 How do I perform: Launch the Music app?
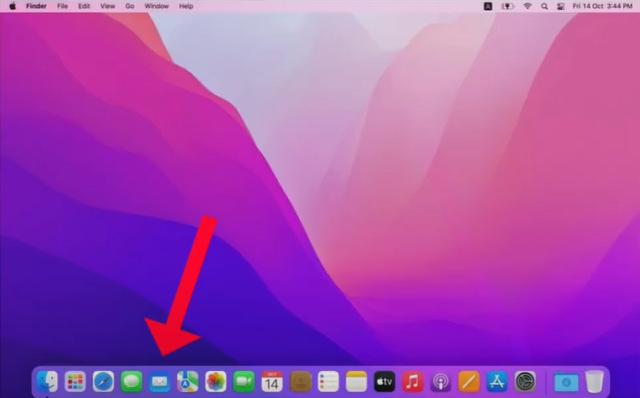412,382
